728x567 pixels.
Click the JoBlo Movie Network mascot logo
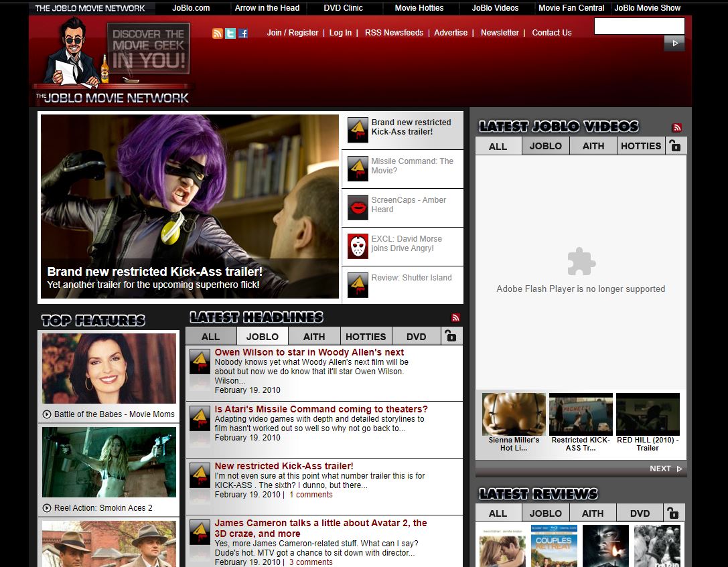click(113, 60)
